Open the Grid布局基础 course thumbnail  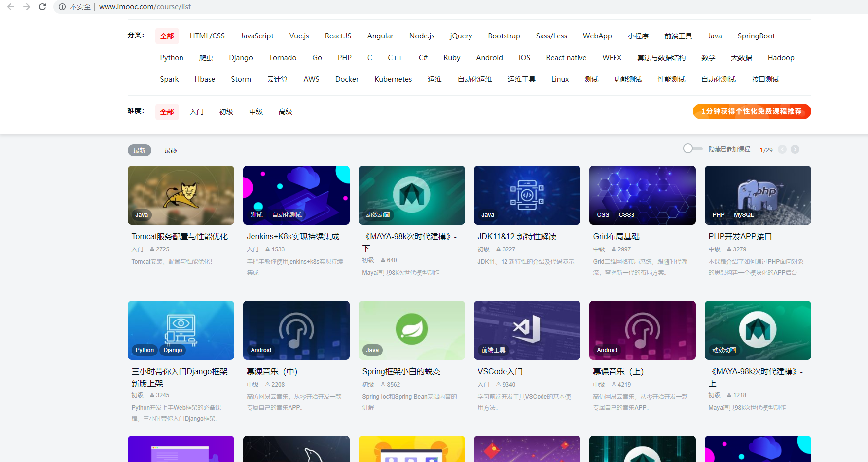click(x=643, y=195)
